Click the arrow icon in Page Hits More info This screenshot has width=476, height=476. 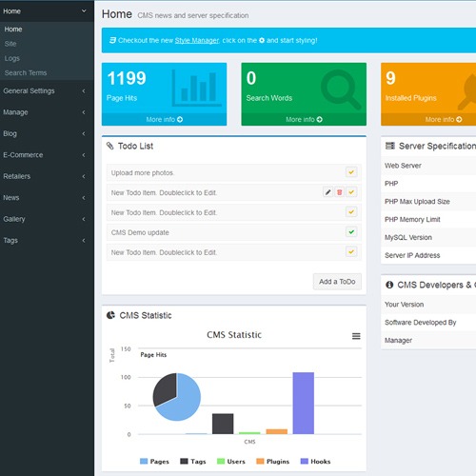pyautogui.click(x=180, y=119)
